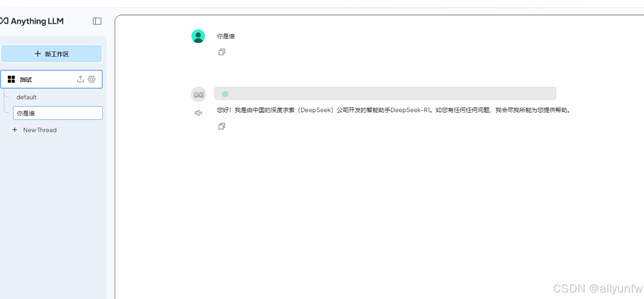Select the default thread
Screen dimensions: 644x299
(x=26, y=97)
